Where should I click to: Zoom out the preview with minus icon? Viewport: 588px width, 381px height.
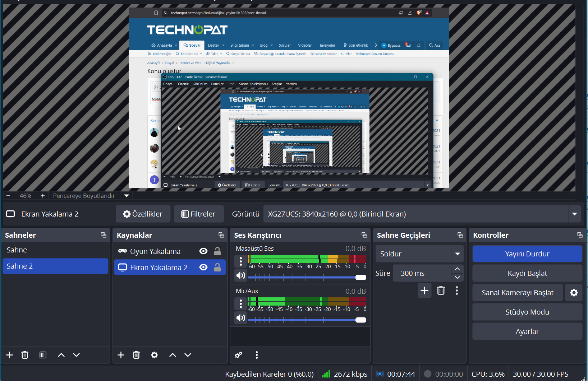click(x=8, y=196)
